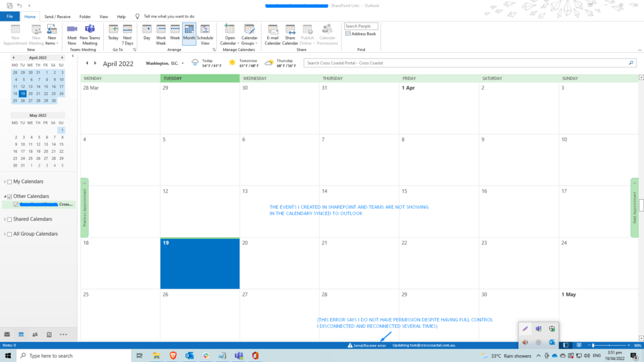This screenshot has height=362, width=644.
Task: Uncheck the Cross Coastal calendar checkbox
Action: [x=16, y=204]
